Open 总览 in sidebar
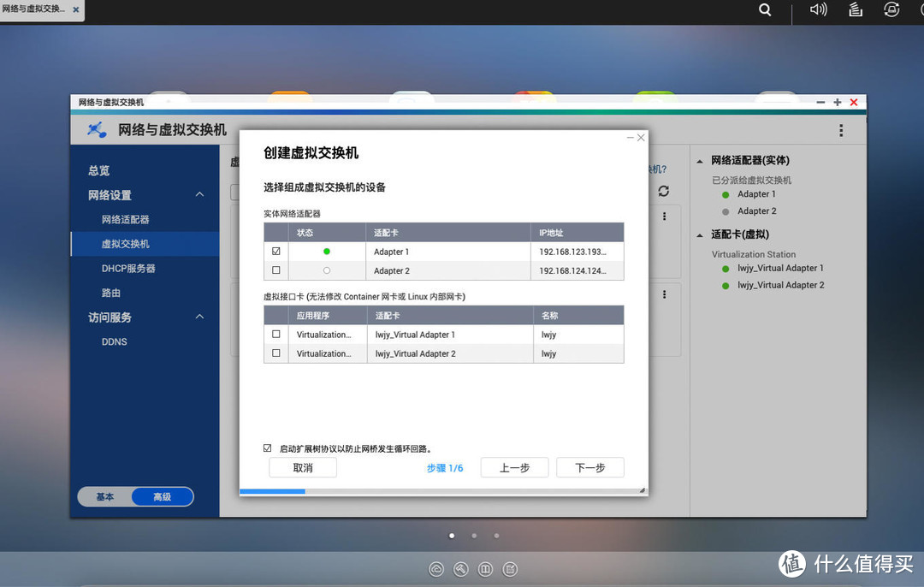924x587 pixels. [x=99, y=171]
